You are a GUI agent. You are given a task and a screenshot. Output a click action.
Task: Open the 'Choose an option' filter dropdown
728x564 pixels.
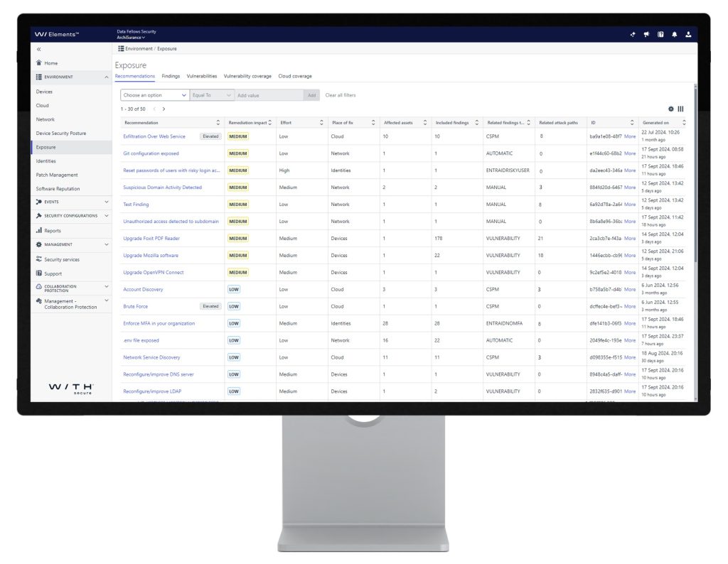[154, 95]
